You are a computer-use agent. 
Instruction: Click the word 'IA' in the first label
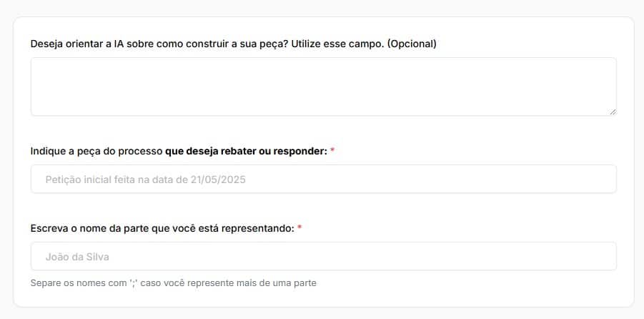119,44
